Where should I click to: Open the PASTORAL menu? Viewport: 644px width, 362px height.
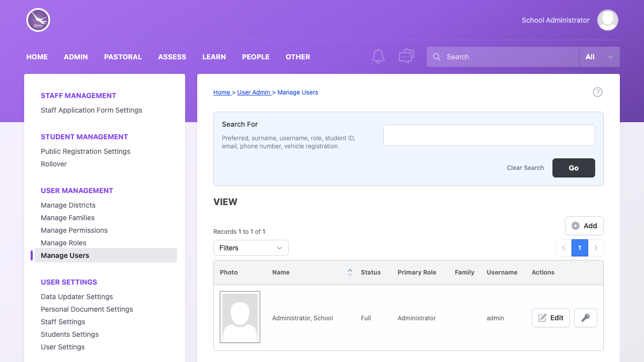pos(123,57)
